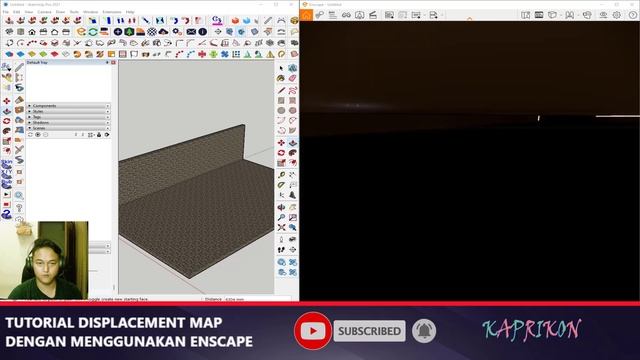The image size is (640, 360).
Task: Click the Enscape envelope feedback icon
Action: coord(191,32)
